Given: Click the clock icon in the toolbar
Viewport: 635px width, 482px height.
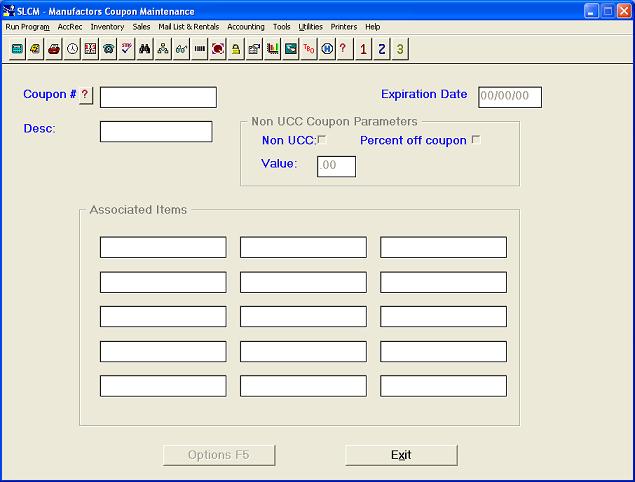Looking at the screenshot, I should [x=72, y=48].
